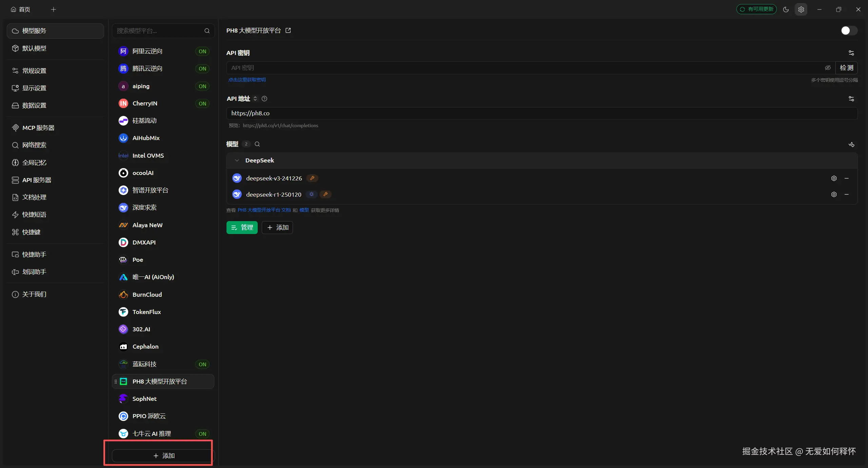
Task: Open PH8 platform external link icon
Action: click(x=288, y=31)
